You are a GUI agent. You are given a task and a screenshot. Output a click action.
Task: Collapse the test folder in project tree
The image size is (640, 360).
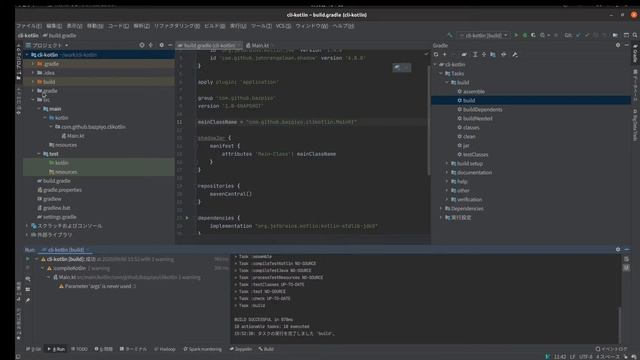[x=39, y=154]
